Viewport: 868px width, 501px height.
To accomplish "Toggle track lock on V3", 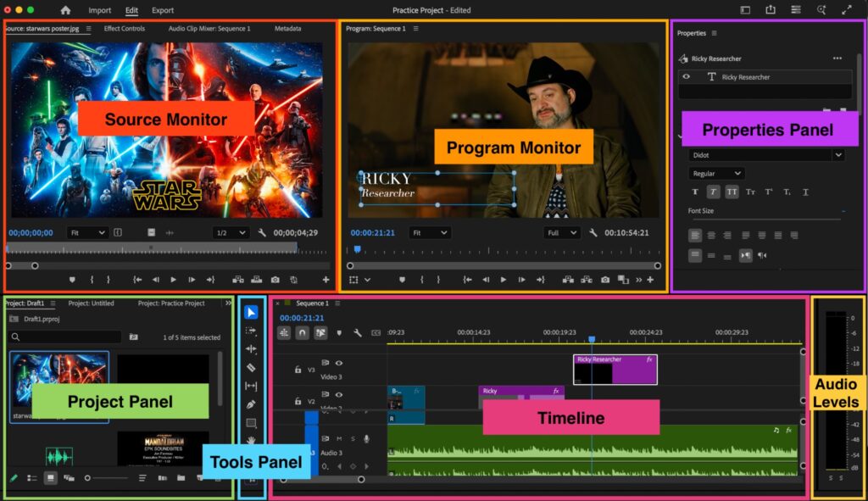I will tap(298, 370).
